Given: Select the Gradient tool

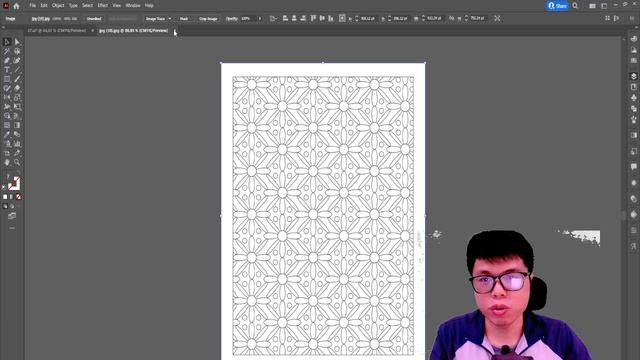Looking at the screenshot, I should pyautogui.click(x=17, y=125).
